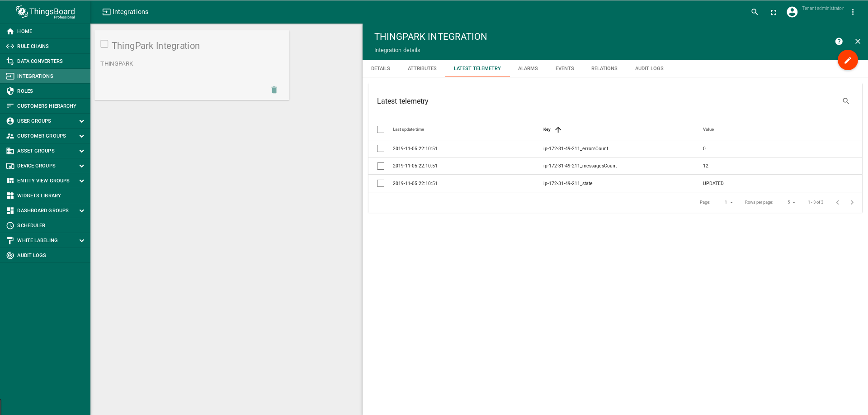Open the Audit Logs tab in details
This screenshot has width=868, height=415.
click(649, 68)
